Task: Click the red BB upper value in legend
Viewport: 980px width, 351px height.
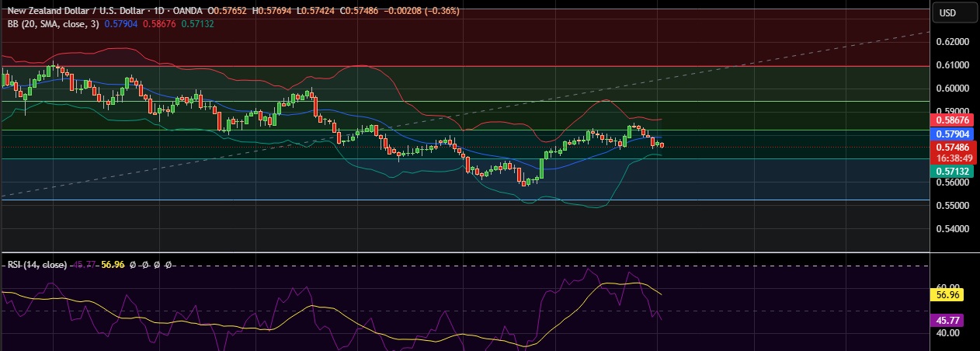Action: pyautogui.click(x=160, y=24)
